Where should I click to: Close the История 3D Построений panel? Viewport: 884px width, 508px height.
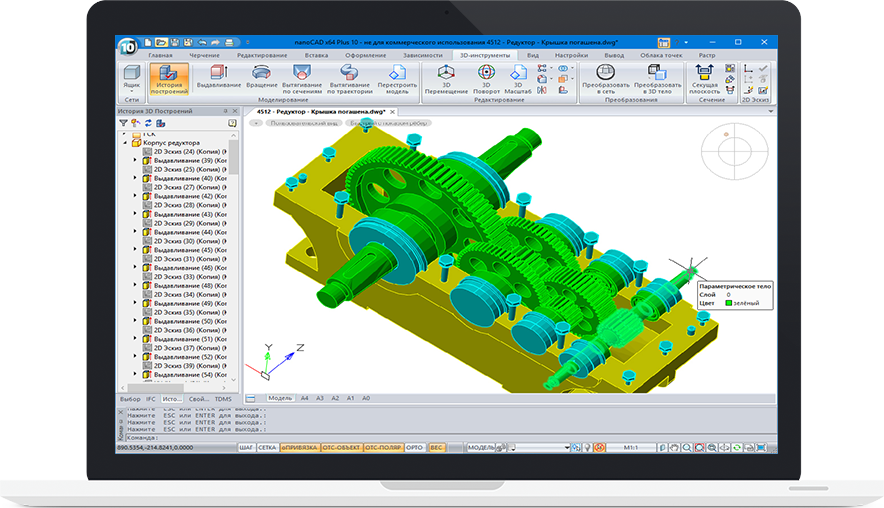coord(235,111)
